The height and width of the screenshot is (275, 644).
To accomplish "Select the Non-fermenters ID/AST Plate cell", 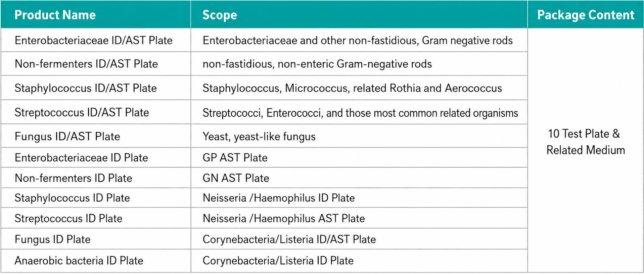I will coord(96,64).
